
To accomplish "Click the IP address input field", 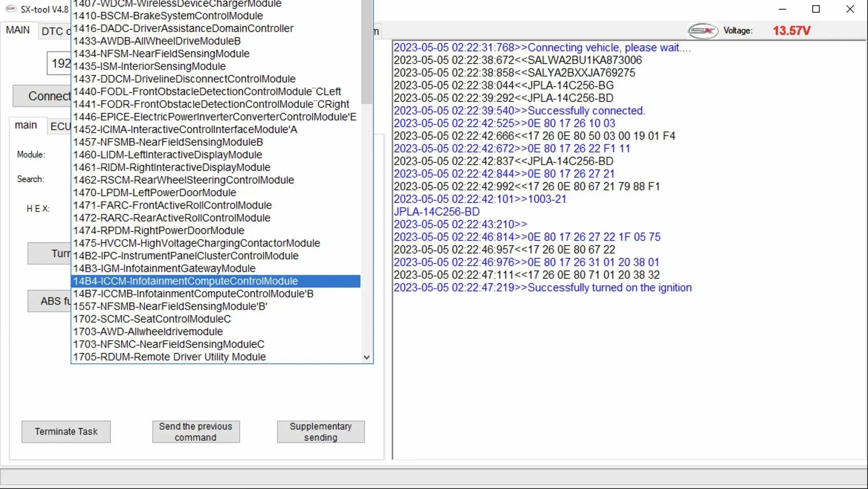I will (x=59, y=64).
